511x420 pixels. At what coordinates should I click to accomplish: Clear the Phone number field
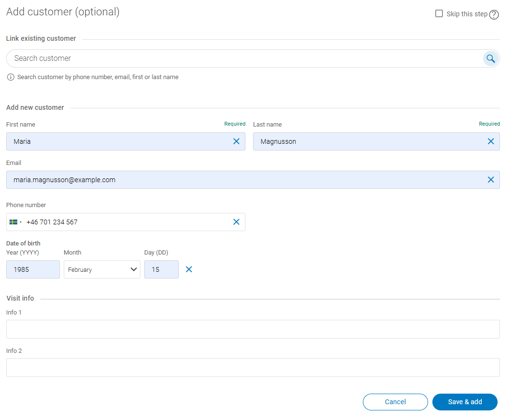(236, 222)
